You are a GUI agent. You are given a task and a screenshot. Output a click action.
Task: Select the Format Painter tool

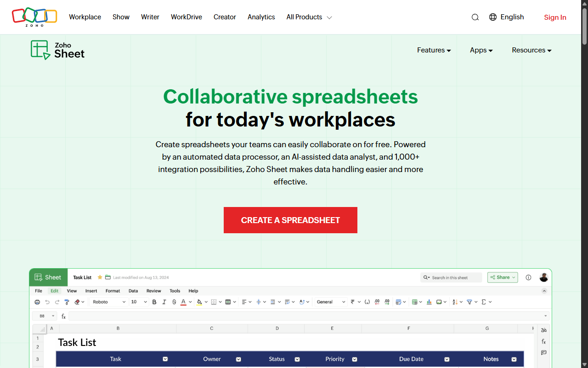coord(67,302)
